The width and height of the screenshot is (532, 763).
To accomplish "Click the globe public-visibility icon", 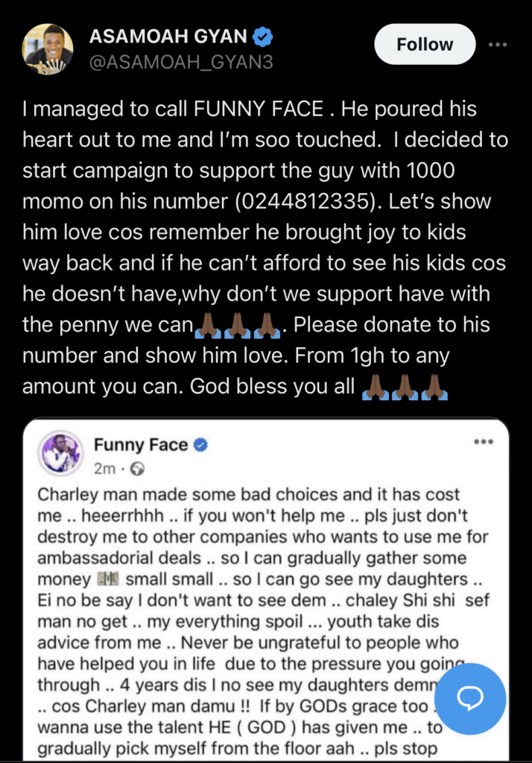I will pos(136,469).
